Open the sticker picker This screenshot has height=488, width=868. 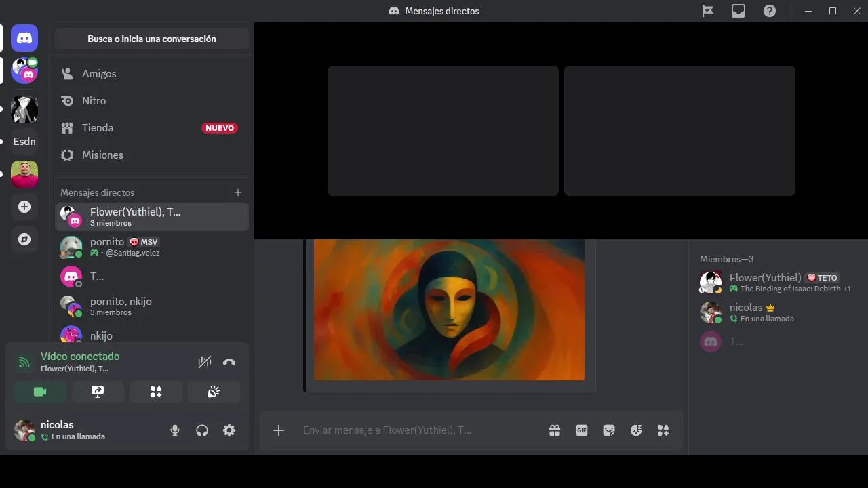click(x=609, y=430)
